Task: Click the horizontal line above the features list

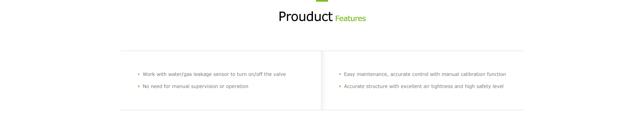Action: pos(322,51)
